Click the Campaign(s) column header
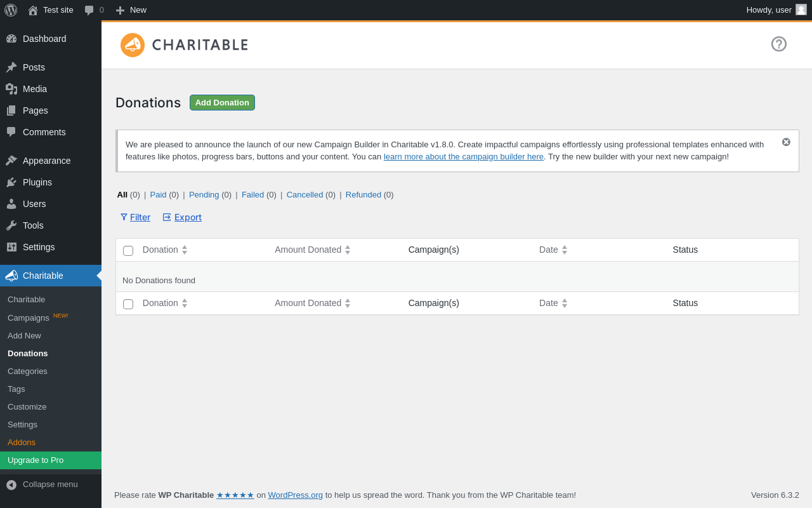The width and height of the screenshot is (812, 508). [434, 250]
